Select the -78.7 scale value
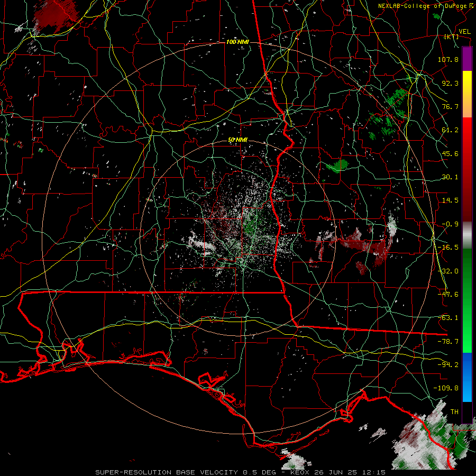The width and height of the screenshot is (476, 476). [448, 342]
